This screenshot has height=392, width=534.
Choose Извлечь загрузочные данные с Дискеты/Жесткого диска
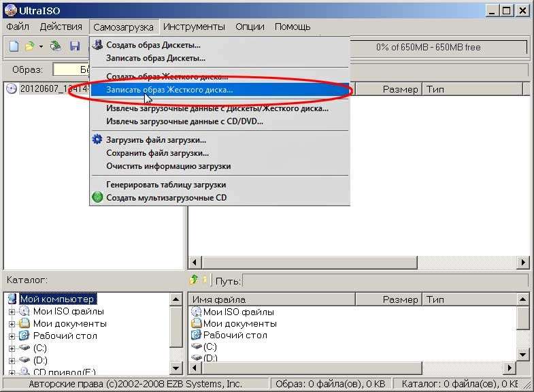tap(220, 108)
